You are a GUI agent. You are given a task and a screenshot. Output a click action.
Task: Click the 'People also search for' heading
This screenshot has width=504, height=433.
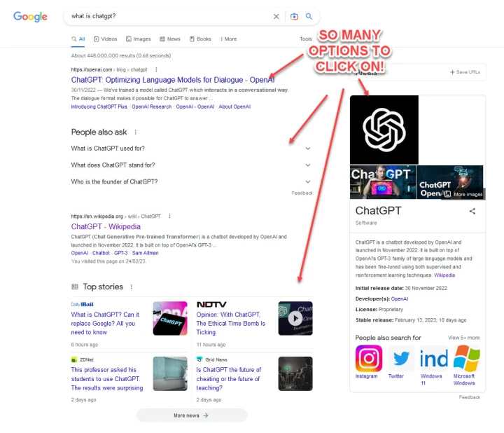(x=388, y=338)
